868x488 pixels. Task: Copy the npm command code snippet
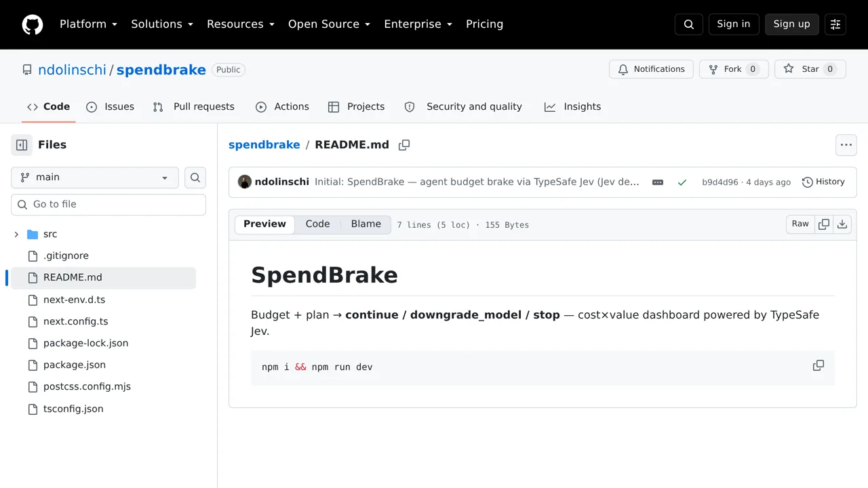click(818, 365)
